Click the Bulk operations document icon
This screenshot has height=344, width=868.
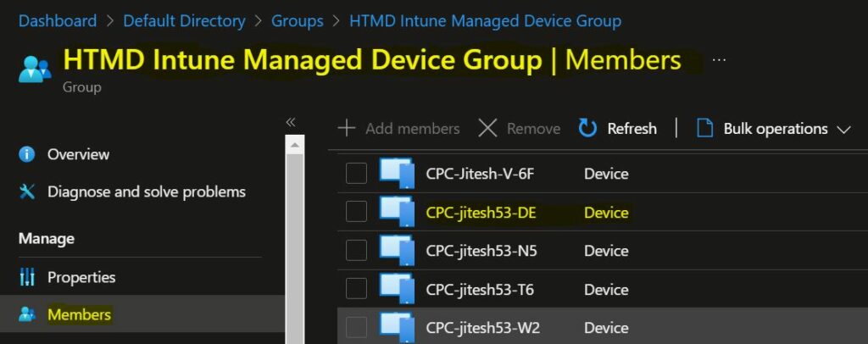coord(704,128)
